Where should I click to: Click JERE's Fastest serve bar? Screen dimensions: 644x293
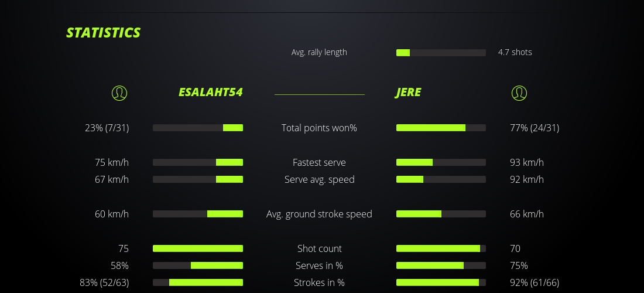point(441,162)
